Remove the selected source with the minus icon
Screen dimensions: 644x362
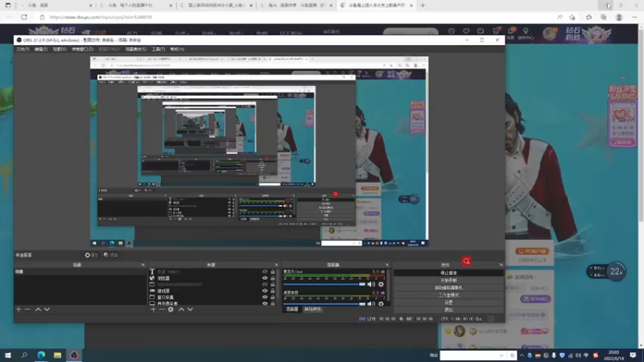tap(162, 309)
